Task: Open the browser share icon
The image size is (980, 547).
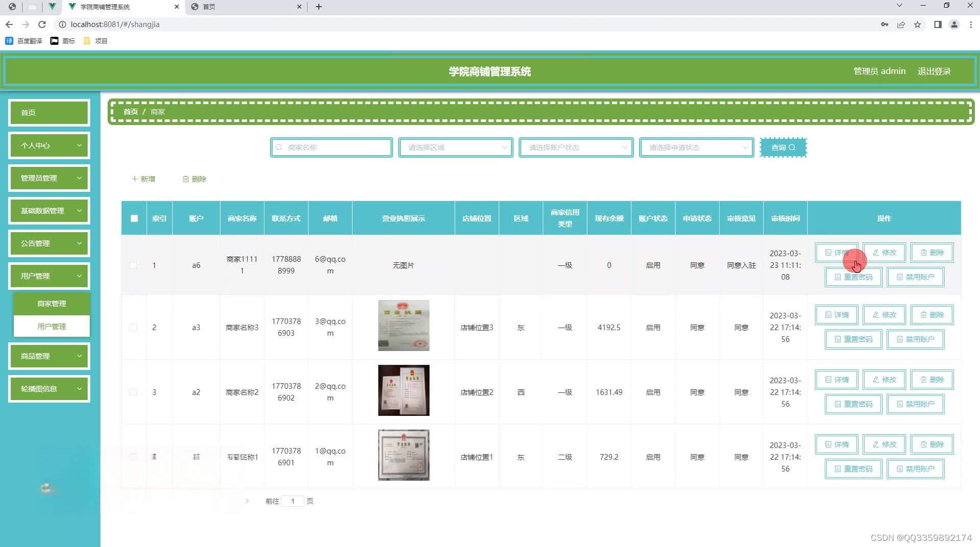Action: pyautogui.click(x=901, y=24)
